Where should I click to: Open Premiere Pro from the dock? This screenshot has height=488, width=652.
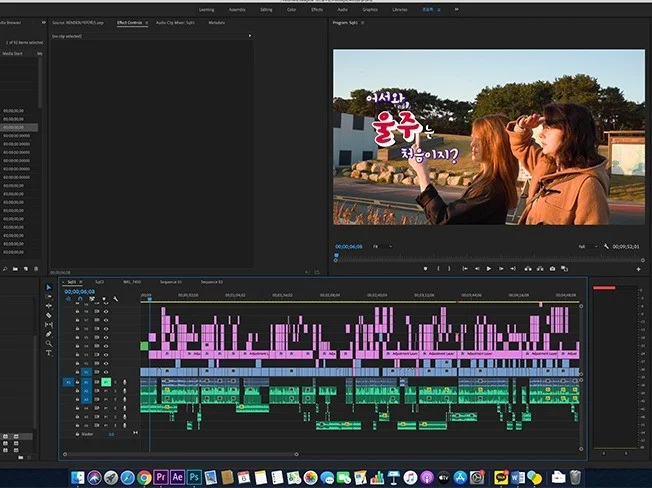coord(161,477)
